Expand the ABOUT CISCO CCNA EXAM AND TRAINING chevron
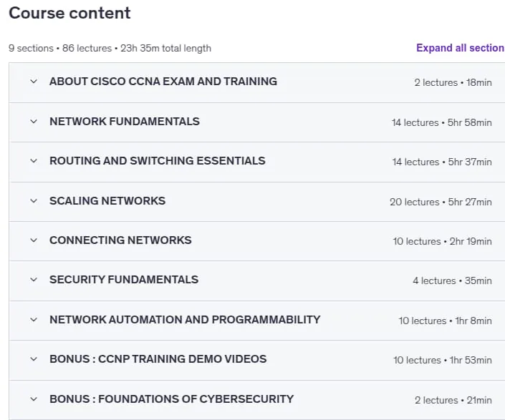This screenshot has height=420, width=505. coord(34,82)
